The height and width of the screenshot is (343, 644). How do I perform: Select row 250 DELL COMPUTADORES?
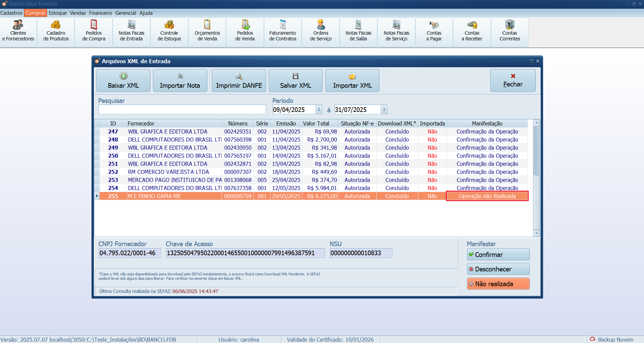pos(174,156)
